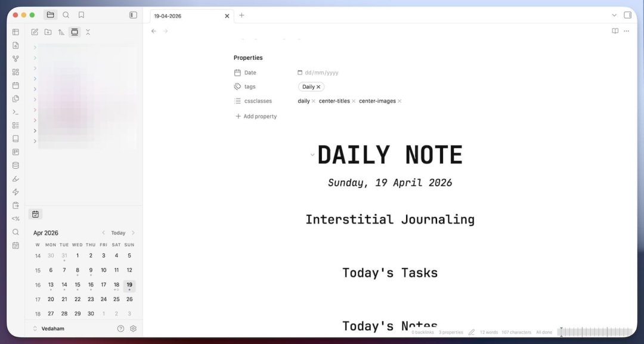
Task: Open the tab list dropdown chevron
Action: tap(614, 15)
